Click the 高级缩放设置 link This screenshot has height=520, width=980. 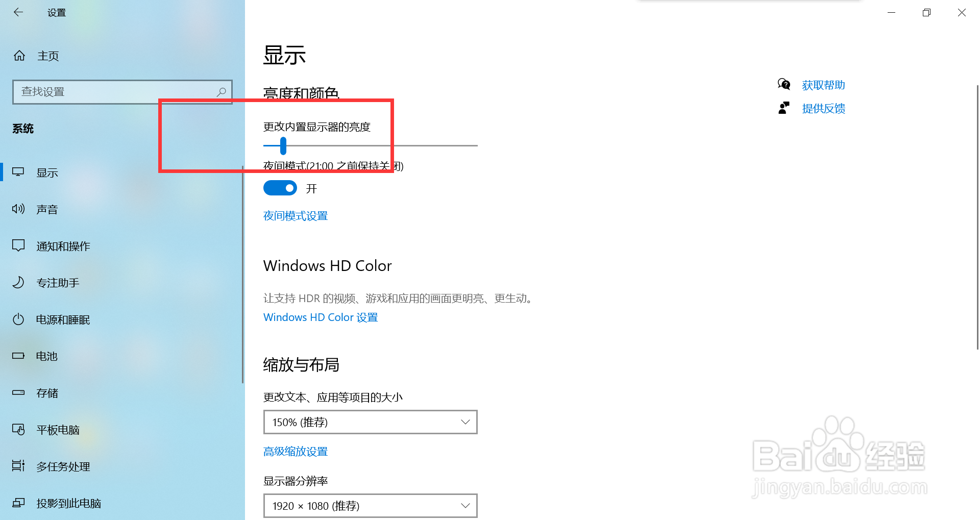(296, 452)
